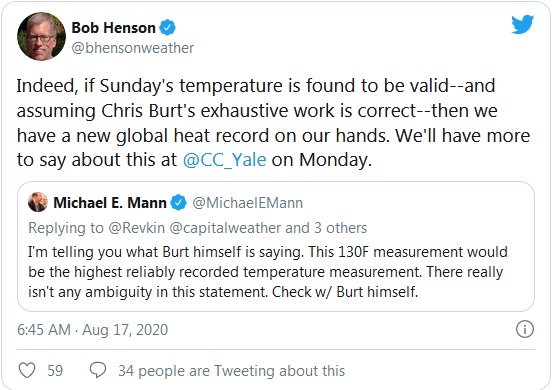Viewport: 555px width, 390px height.
Task: Open the 'Replying to @Revkin @capitalweather' line
Action: pos(198,228)
